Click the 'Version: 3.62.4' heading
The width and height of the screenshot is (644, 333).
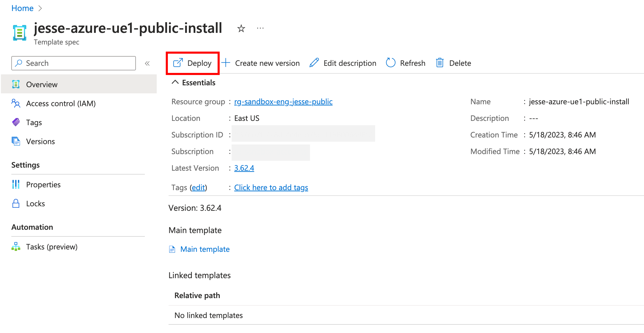tap(195, 208)
